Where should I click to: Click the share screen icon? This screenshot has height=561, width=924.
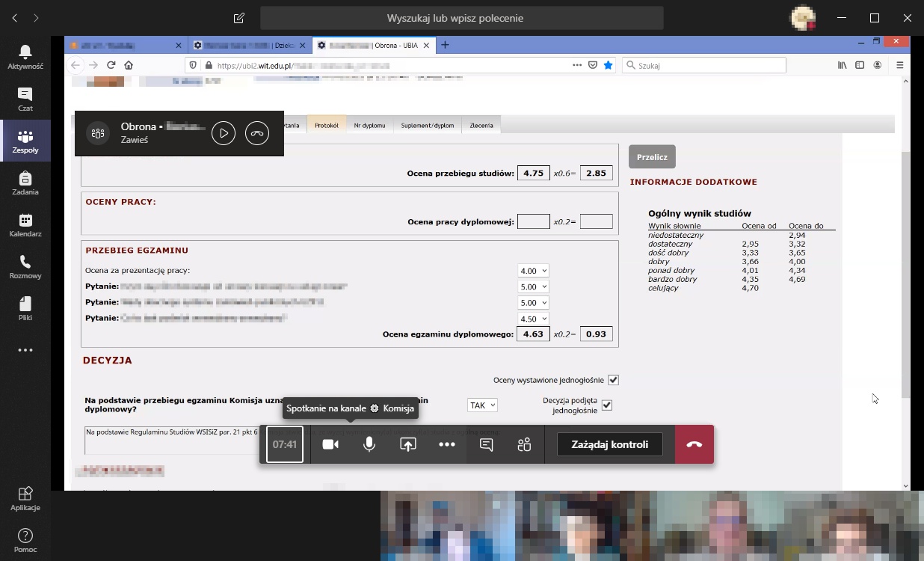coord(408,444)
